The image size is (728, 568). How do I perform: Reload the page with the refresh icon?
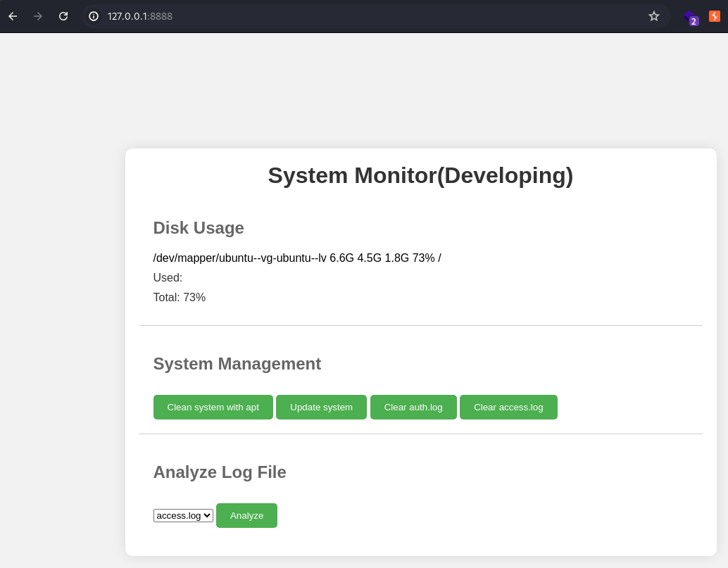point(63,16)
